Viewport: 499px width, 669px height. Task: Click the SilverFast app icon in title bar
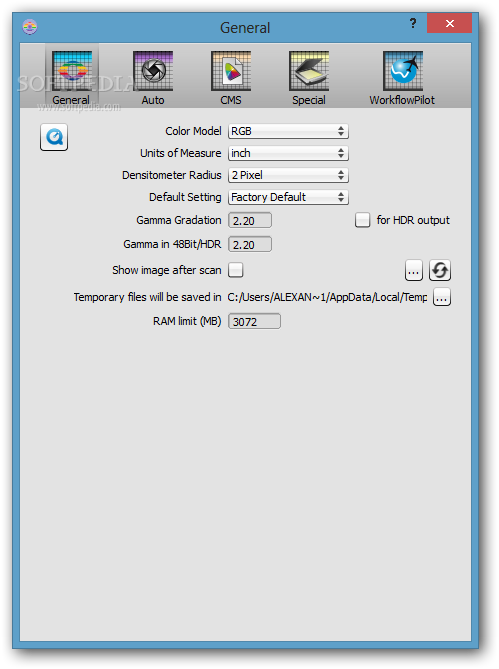(30, 27)
